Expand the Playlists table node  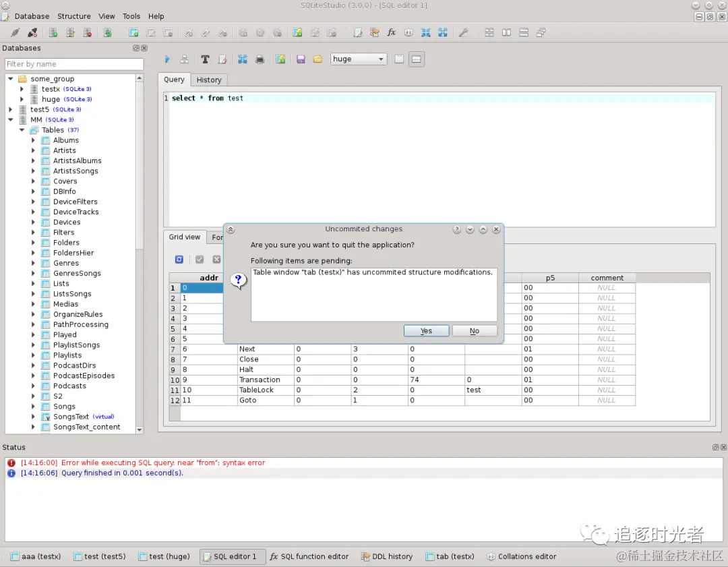(x=33, y=355)
